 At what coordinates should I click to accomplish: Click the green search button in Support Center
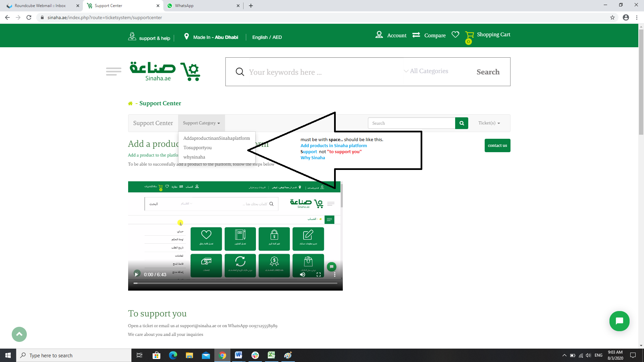[462, 123]
